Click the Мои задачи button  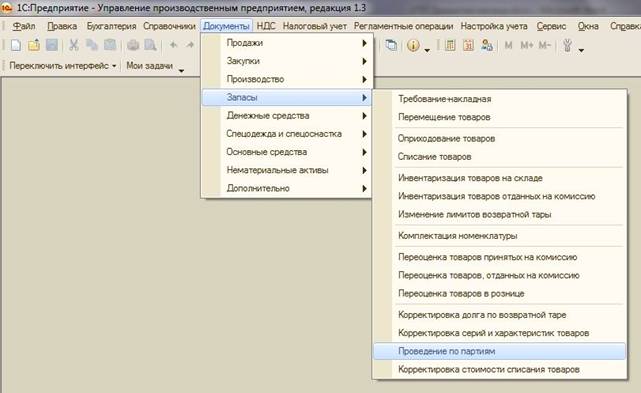pyautogui.click(x=150, y=66)
